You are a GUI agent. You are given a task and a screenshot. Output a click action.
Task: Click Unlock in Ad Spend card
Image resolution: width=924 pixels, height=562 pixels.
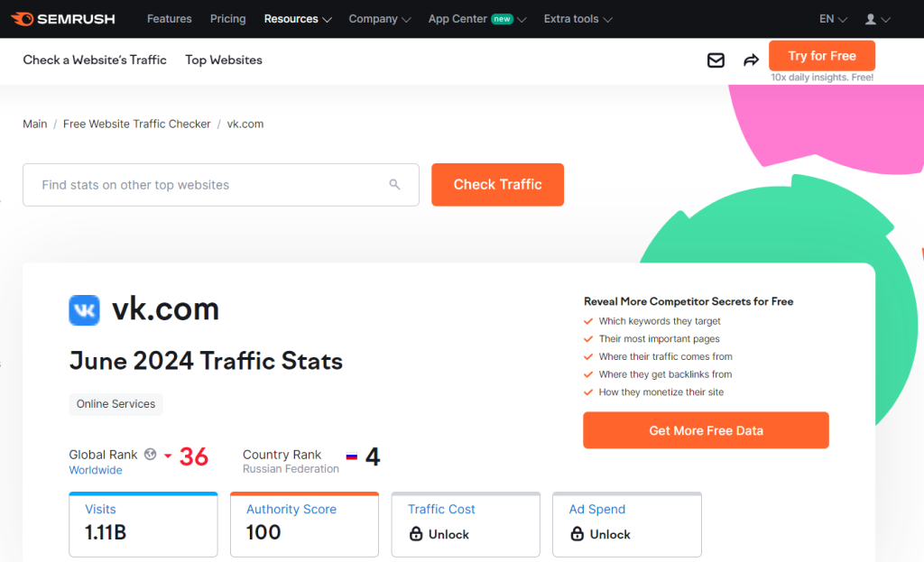(610, 534)
